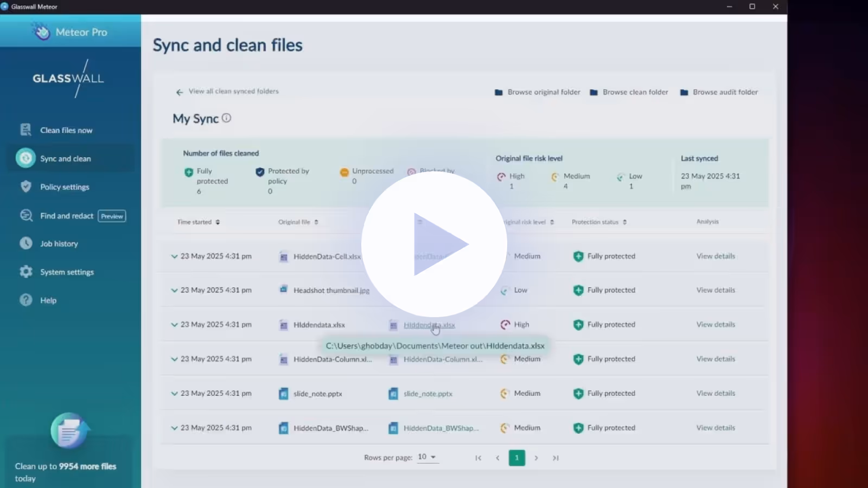Go back via View all clean synced folders

(x=233, y=91)
